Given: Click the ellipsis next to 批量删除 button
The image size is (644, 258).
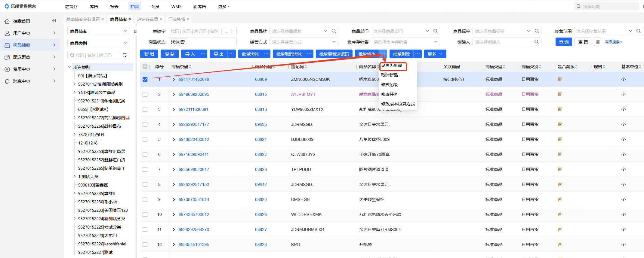Looking at the screenshot, I should point(417,54).
